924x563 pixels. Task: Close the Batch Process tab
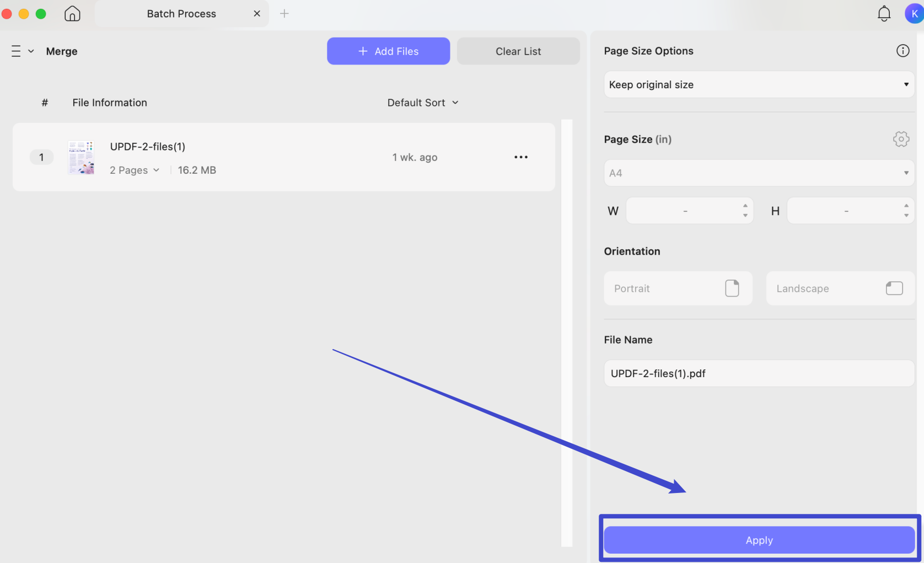(x=257, y=14)
